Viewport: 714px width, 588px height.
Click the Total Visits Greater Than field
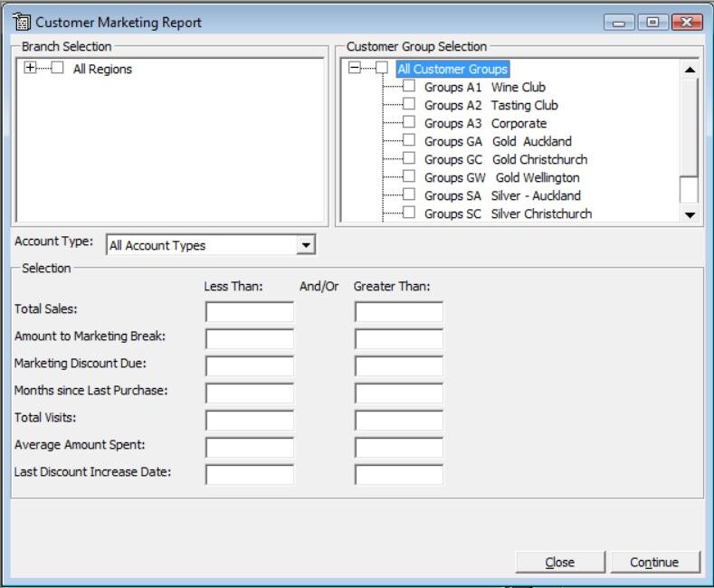pos(399,421)
